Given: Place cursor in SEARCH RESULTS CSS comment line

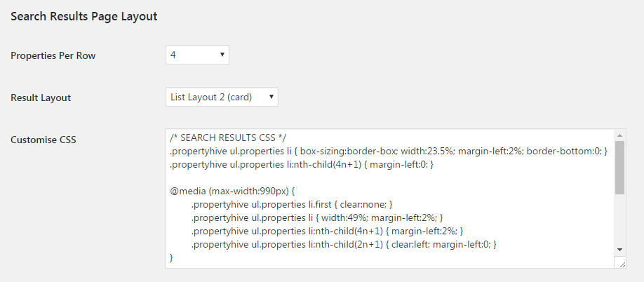Looking at the screenshot, I should [x=230, y=137].
